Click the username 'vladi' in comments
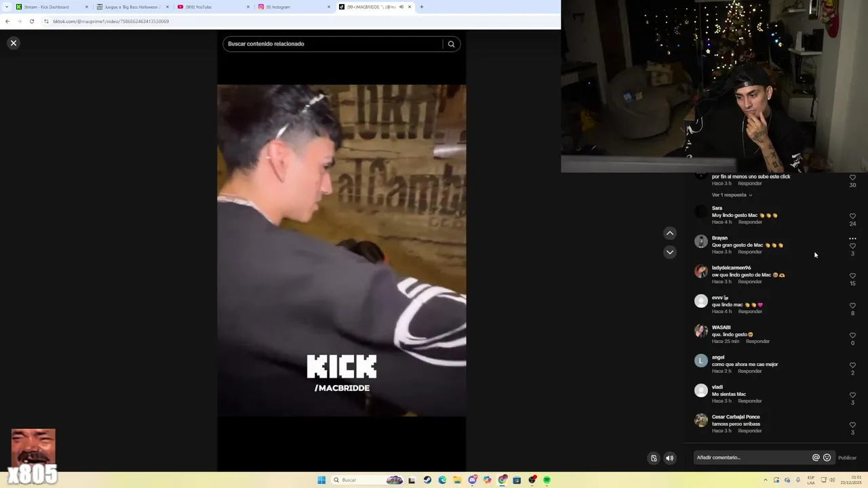Image resolution: width=868 pixels, height=488 pixels. [x=717, y=387]
